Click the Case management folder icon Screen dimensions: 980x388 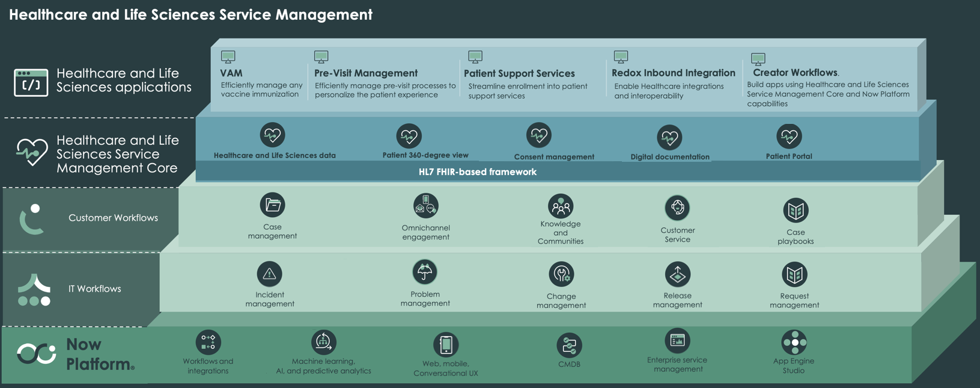tap(272, 205)
